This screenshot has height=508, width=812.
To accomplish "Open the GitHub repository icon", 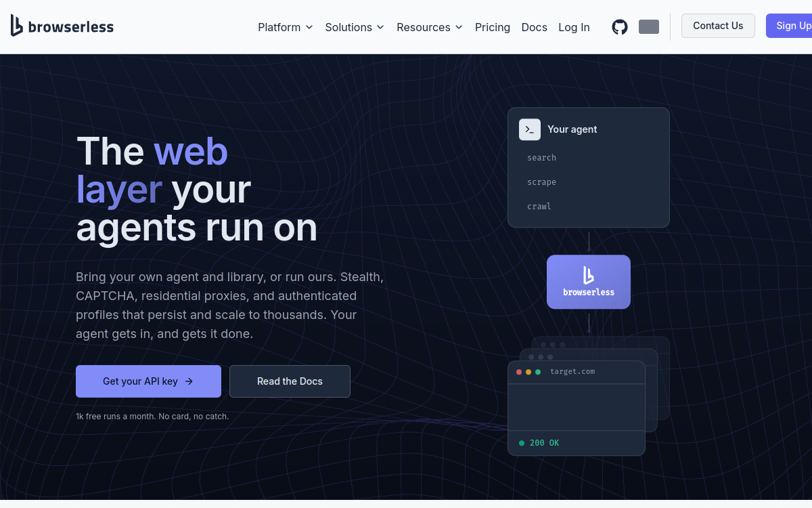I will (x=620, y=27).
